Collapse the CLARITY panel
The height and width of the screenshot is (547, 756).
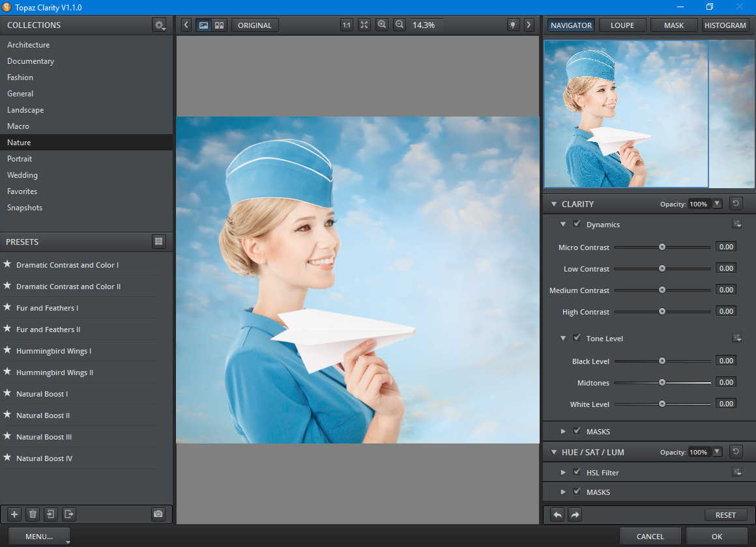553,204
